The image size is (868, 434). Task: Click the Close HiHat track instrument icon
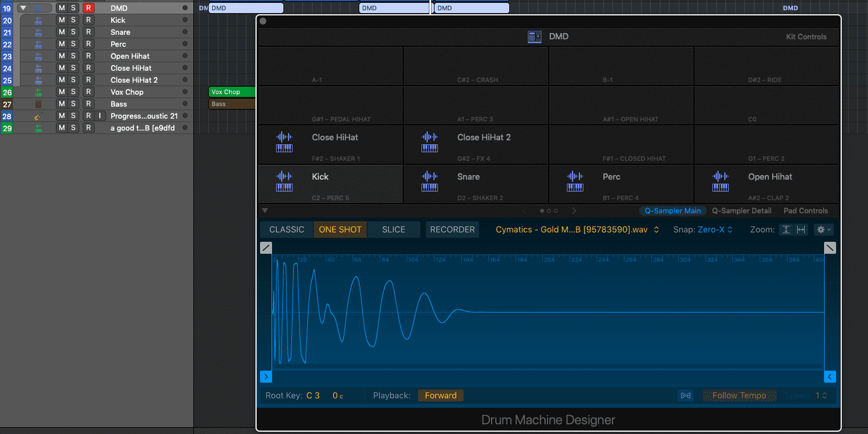[38, 68]
